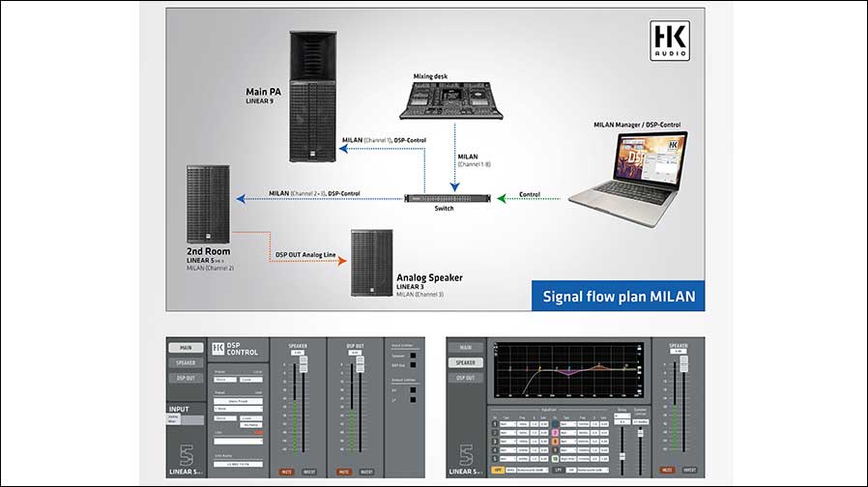Open MAIN tab in EQ-view panel
Image resolution: width=868 pixels, height=487 pixels.
point(466,347)
